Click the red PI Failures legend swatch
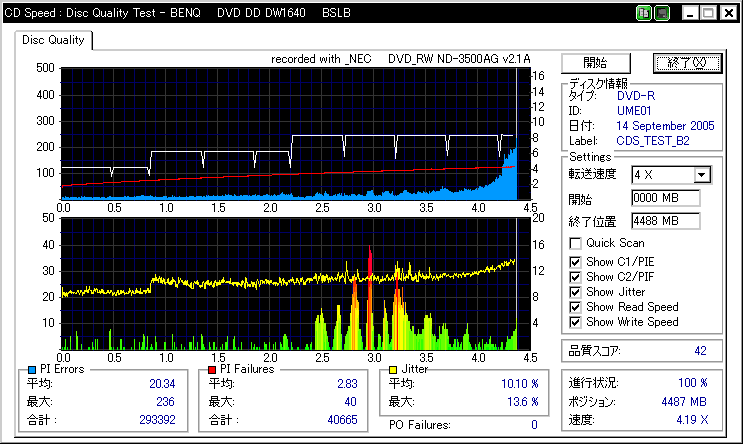743x444 pixels. point(212,370)
